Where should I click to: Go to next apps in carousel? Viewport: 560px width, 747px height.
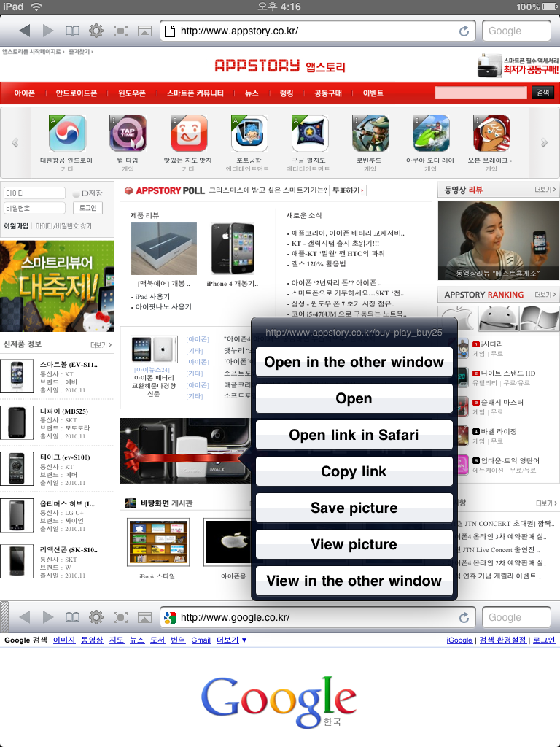(x=544, y=142)
